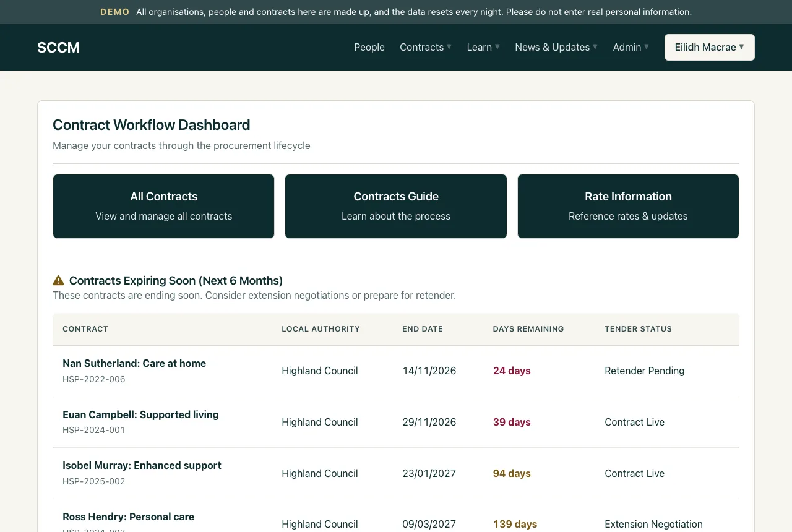792x532 pixels.
Task: Open the Eilidh Macrae user menu
Action: pos(709,47)
